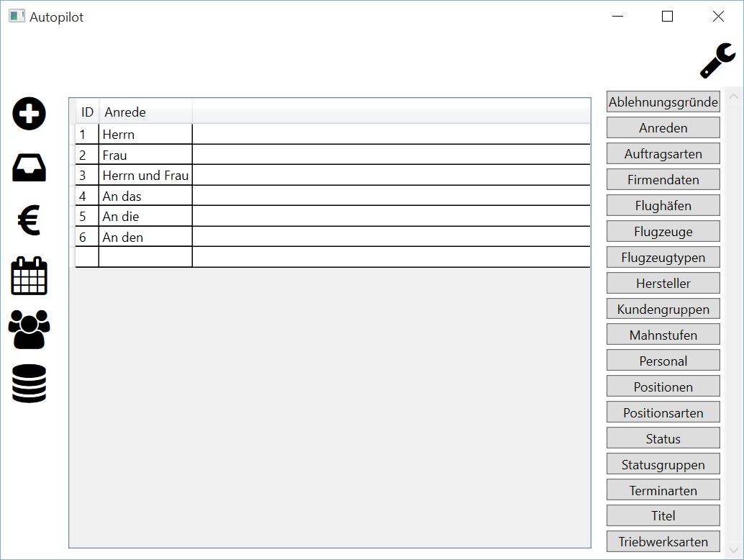The height and width of the screenshot is (560, 744).
Task: Minimize the Autopilot window
Action: click(617, 16)
